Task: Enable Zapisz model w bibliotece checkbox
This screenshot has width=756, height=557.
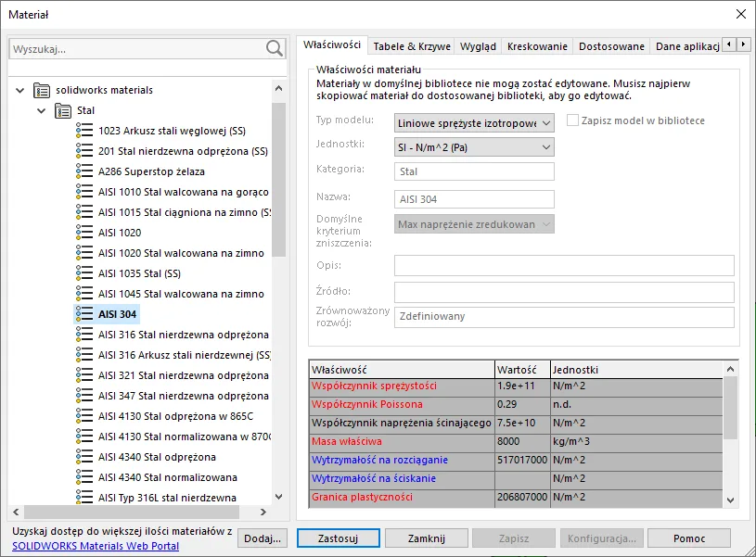Action: pos(572,120)
